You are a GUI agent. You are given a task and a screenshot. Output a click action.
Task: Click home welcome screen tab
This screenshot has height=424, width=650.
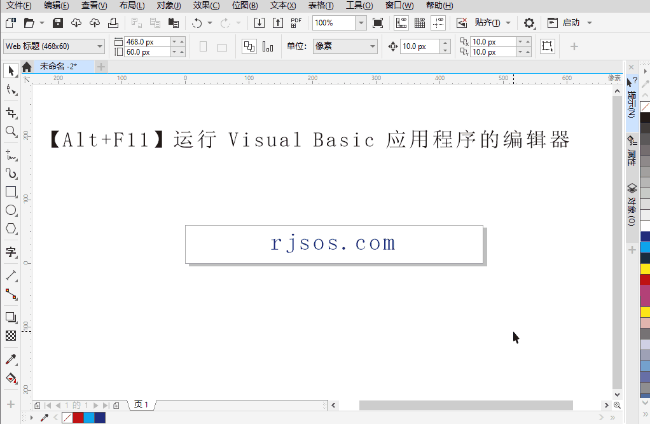pyautogui.click(x=27, y=67)
